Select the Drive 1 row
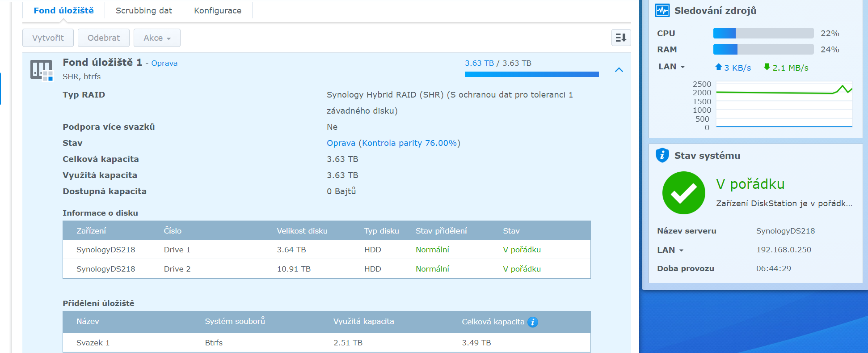 (x=326, y=250)
